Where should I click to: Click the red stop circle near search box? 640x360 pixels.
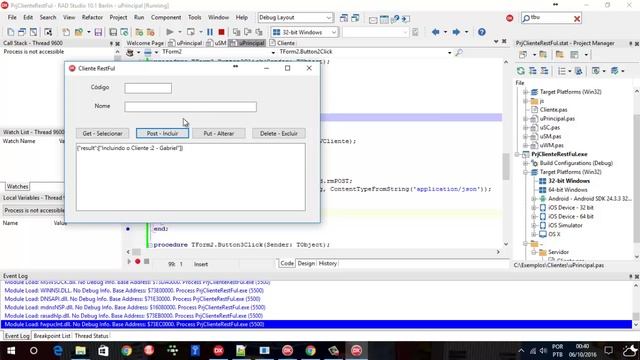click(509, 18)
